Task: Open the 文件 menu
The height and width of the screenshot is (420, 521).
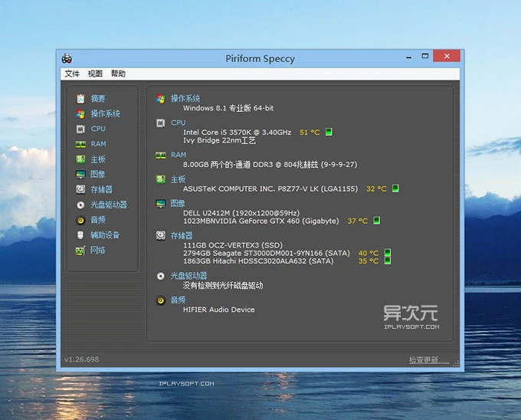Action: point(72,74)
